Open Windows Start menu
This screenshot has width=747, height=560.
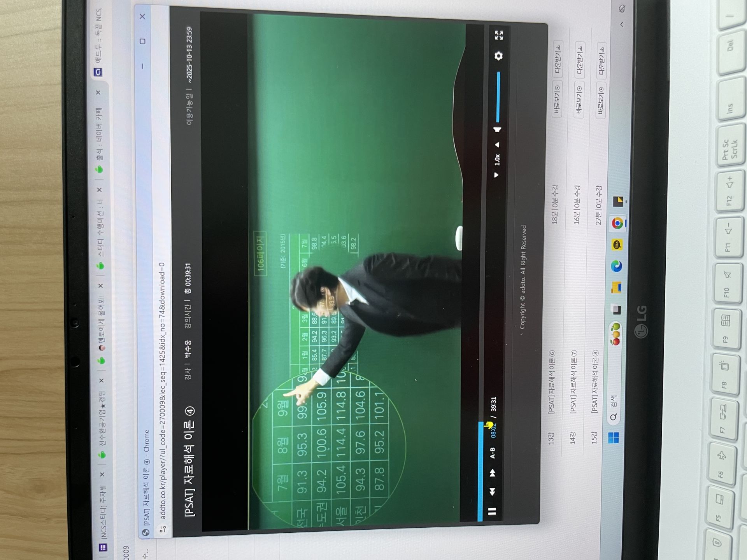point(613,438)
